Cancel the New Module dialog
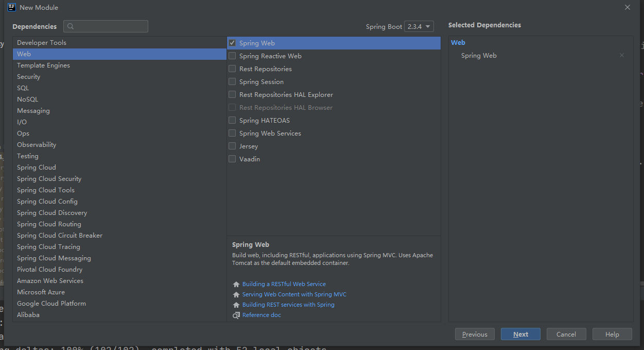Image resolution: width=644 pixels, height=350 pixels. click(x=566, y=334)
